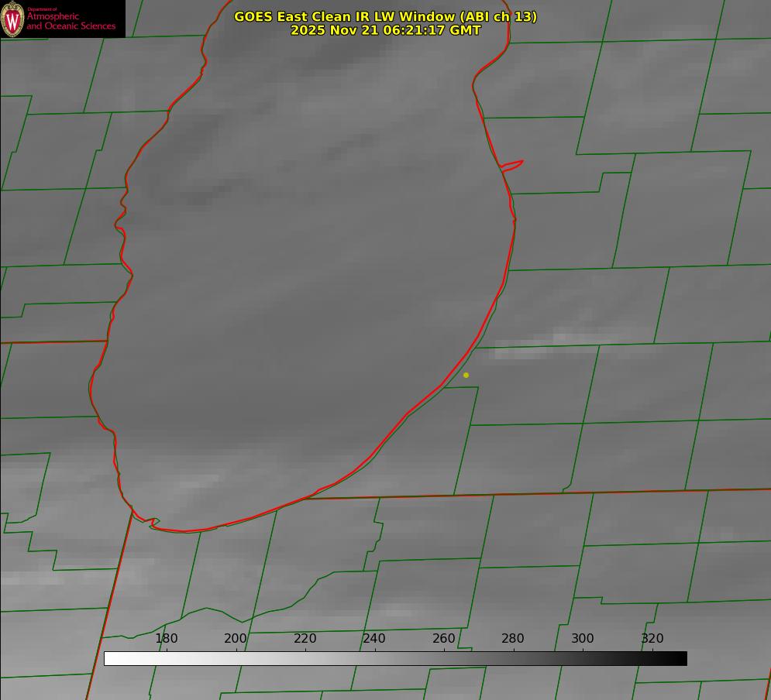Click the Atmospheric and Oceanic Sciences text
The width and height of the screenshot is (771, 700).
tap(71, 21)
